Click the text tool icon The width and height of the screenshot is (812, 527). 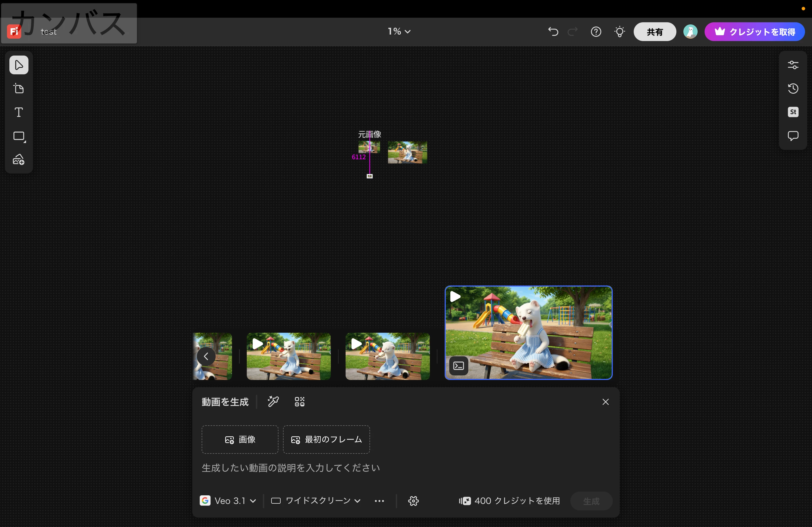click(19, 112)
